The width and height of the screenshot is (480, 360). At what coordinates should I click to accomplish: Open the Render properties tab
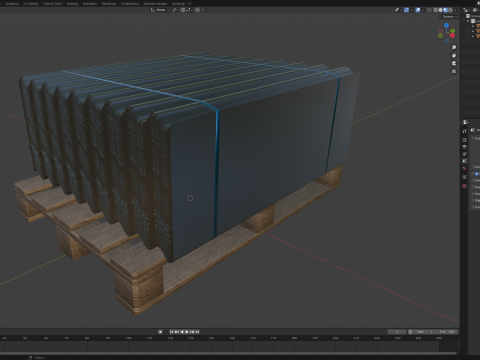coord(464,140)
